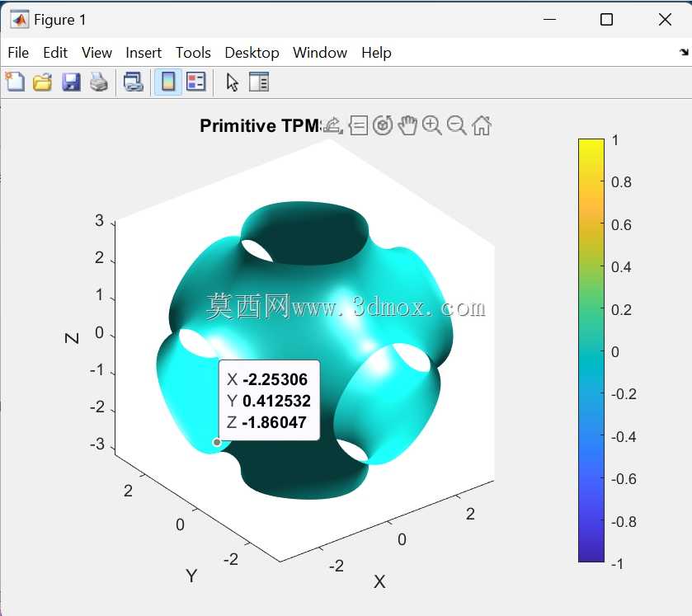Open the File menu
692x616 pixels.
pyautogui.click(x=18, y=53)
